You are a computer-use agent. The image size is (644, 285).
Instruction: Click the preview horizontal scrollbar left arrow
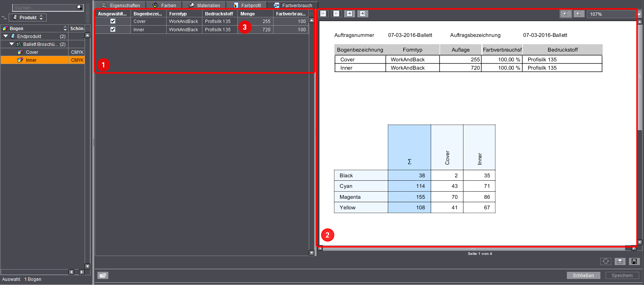point(320,248)
